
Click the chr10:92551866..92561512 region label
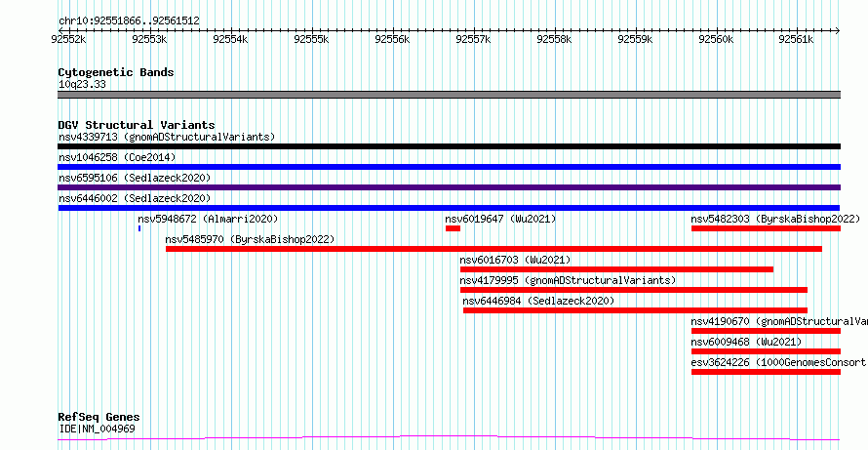click(129, 21)
